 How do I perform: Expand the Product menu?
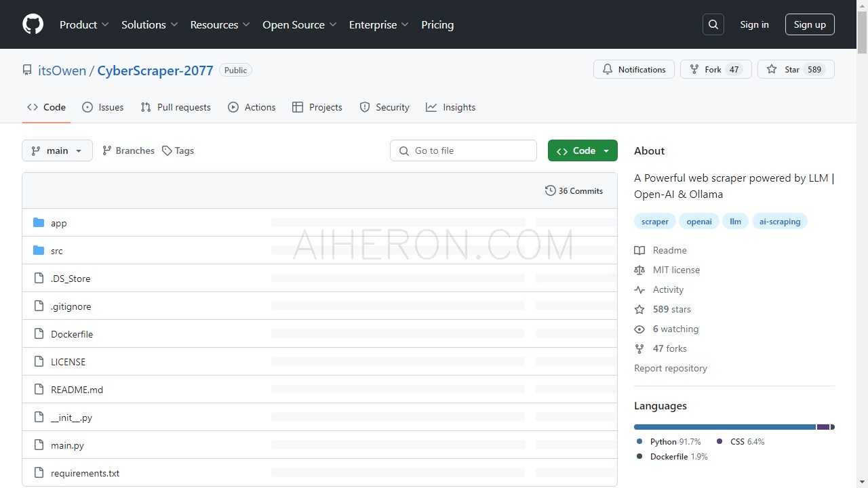pos(84,24)
